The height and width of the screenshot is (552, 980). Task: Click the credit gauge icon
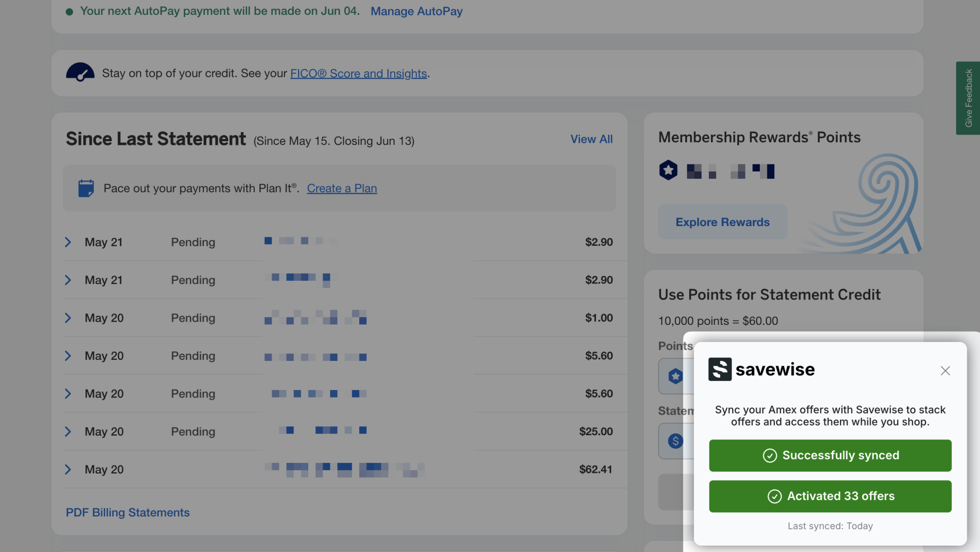pyautogui.click(x=80, y=72)
